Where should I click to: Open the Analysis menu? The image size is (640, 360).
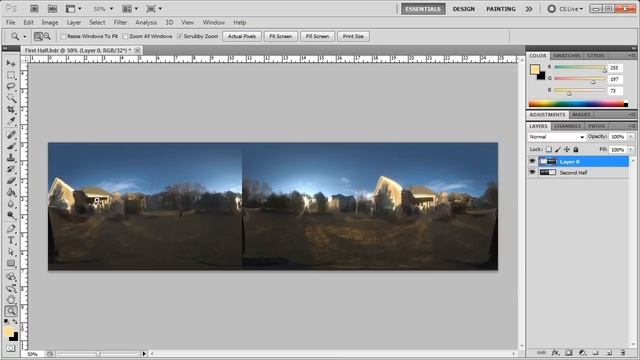tap(146, 22)
